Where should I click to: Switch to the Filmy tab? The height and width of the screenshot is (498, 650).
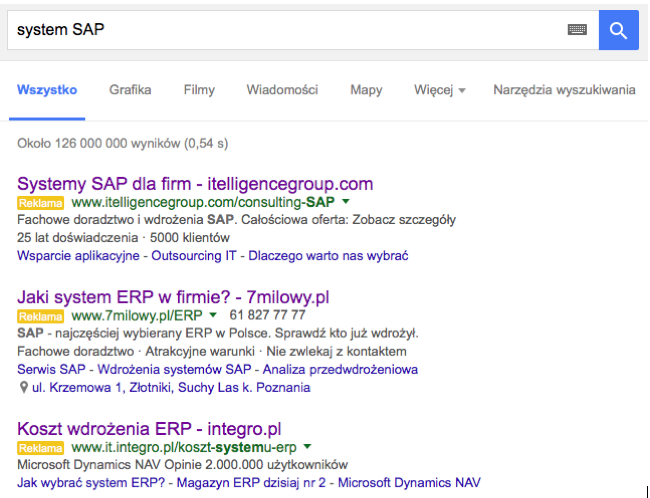click(199, 90)
